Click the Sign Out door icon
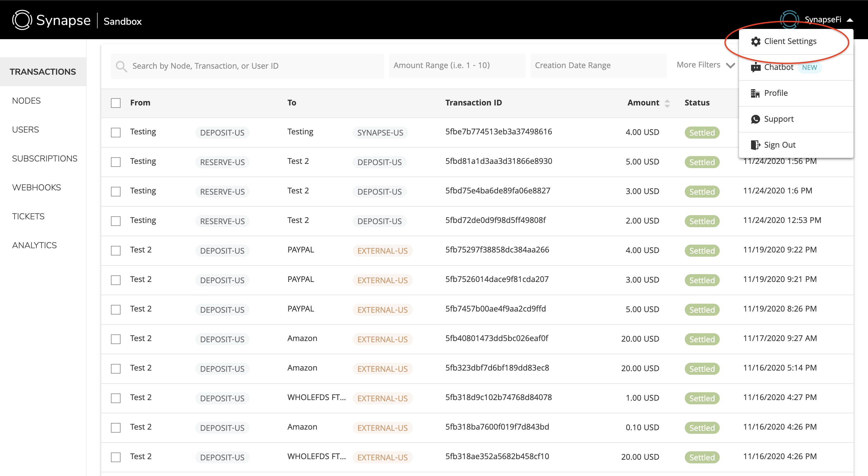The height and width of the screenshot is (476, 868). (x=756, y=145)
